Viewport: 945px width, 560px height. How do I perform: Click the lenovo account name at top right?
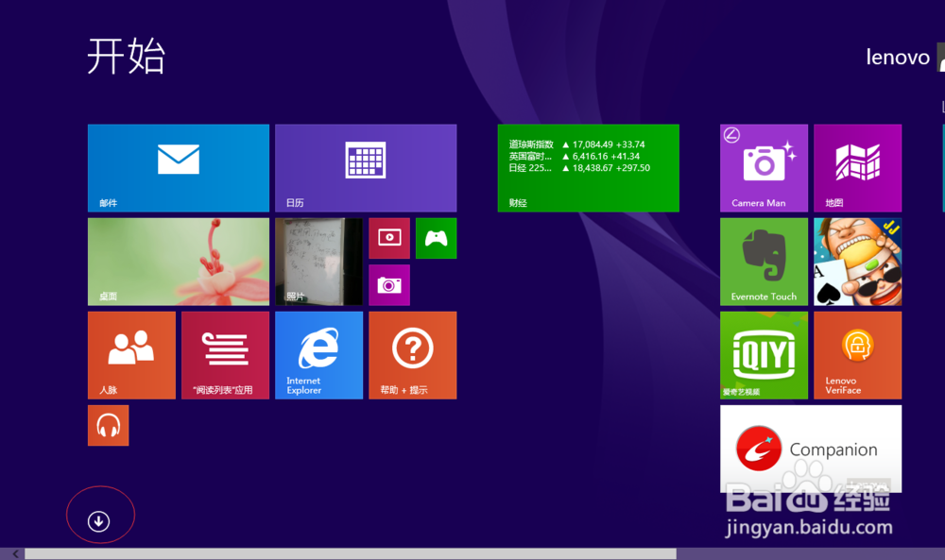[x=896, y=57]
